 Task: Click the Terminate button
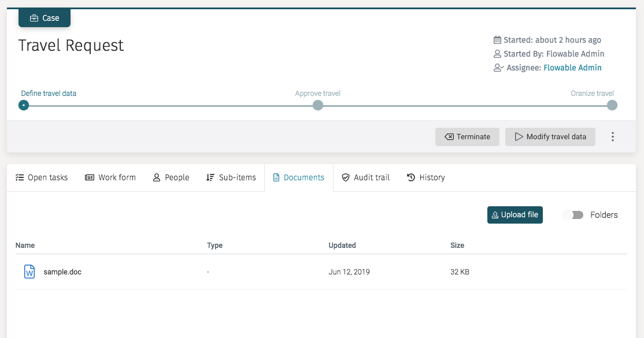pos(467,137)
